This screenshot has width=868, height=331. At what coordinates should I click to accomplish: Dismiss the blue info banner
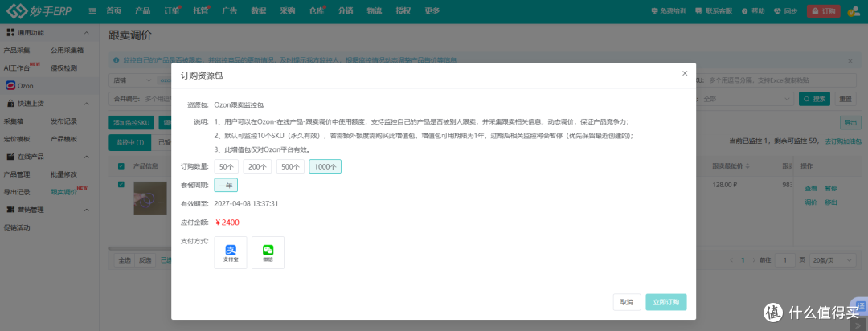(850, 60)
